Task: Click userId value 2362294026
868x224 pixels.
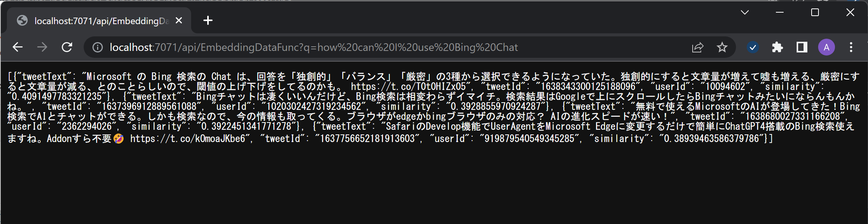Action: (87, 126)
